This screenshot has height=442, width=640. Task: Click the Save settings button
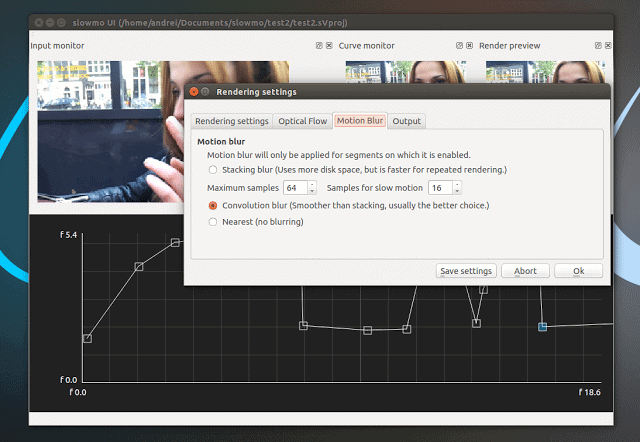point(466,271)
